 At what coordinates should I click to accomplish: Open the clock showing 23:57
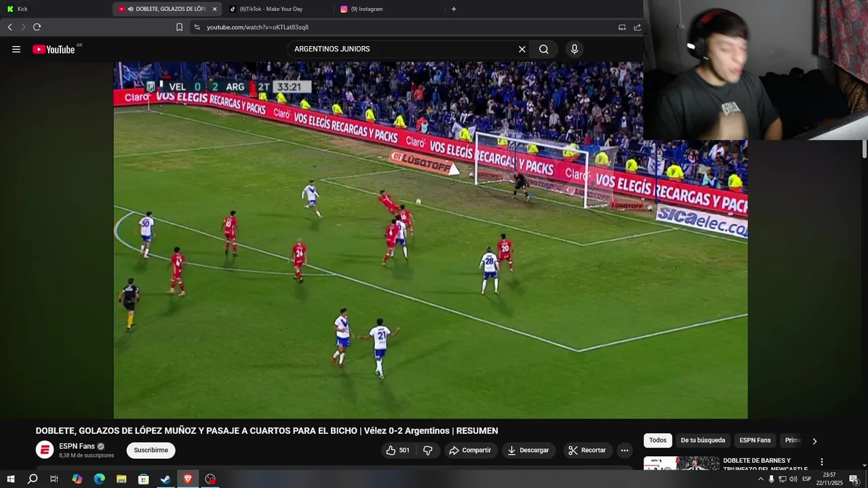point(829,479)
